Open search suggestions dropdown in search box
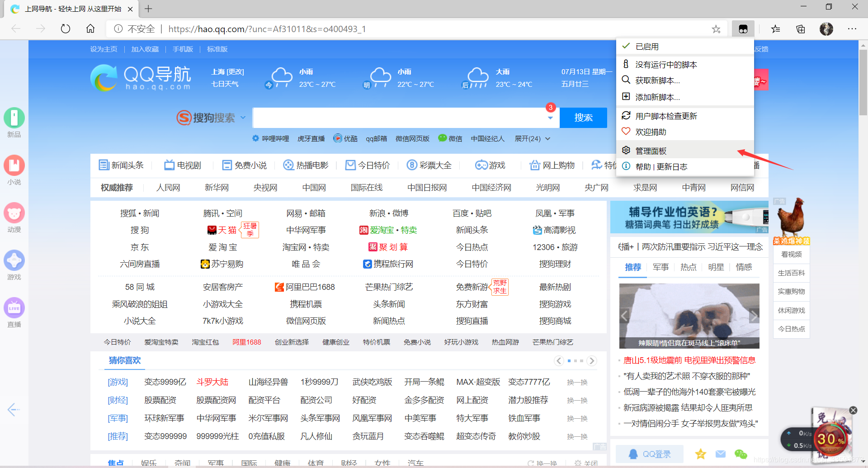This screenshot has height=468, width=868. click(x=550, y=118)
